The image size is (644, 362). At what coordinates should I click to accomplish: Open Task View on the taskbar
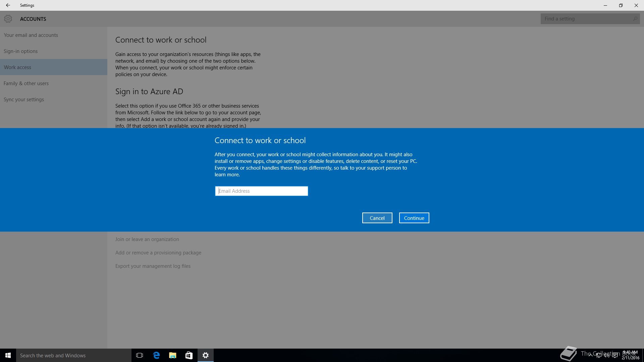140,355
